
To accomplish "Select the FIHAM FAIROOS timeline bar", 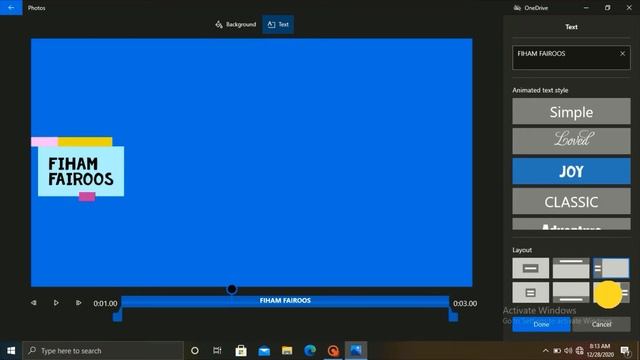I will tap(285, 301).
